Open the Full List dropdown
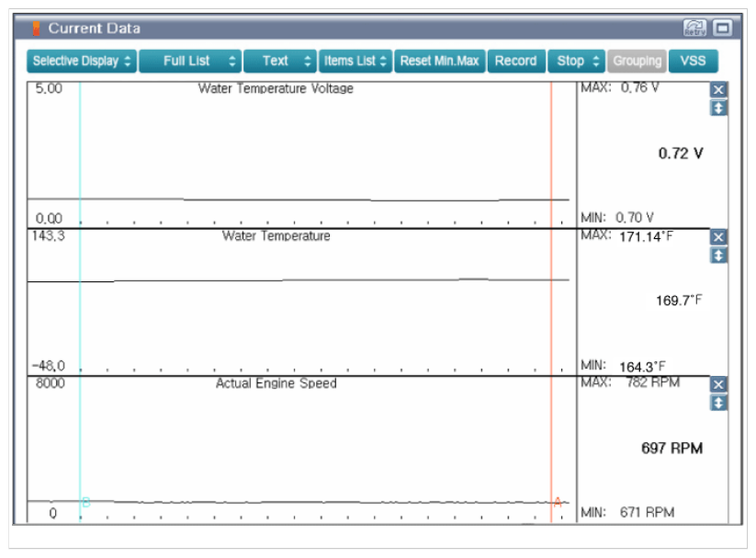 click(190, 61)
